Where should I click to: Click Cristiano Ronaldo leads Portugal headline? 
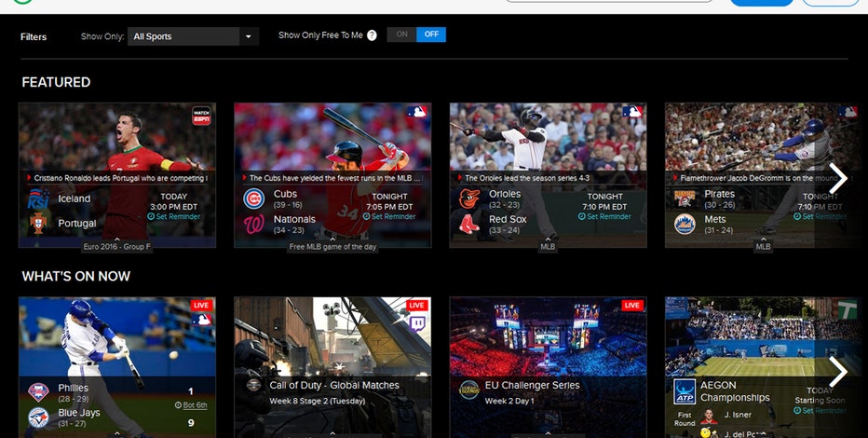point(120,178)
